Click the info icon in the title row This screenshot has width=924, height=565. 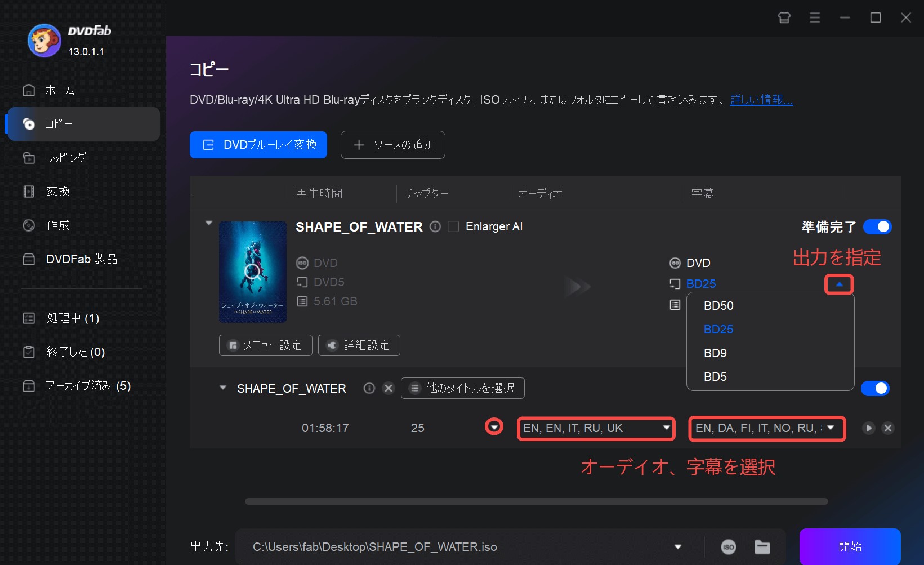point(369,388)
